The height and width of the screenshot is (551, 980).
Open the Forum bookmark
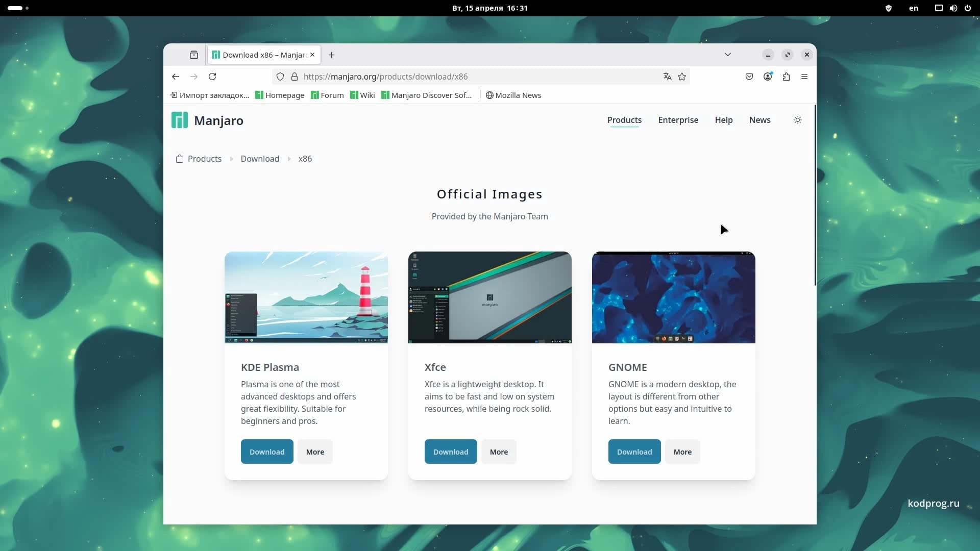tap(327, 95)
